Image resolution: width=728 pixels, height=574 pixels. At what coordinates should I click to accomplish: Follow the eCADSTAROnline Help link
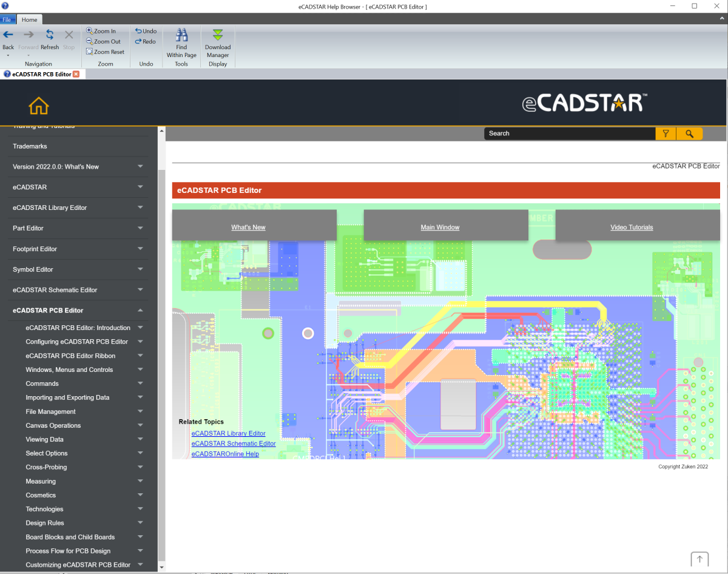pos(225,454)
